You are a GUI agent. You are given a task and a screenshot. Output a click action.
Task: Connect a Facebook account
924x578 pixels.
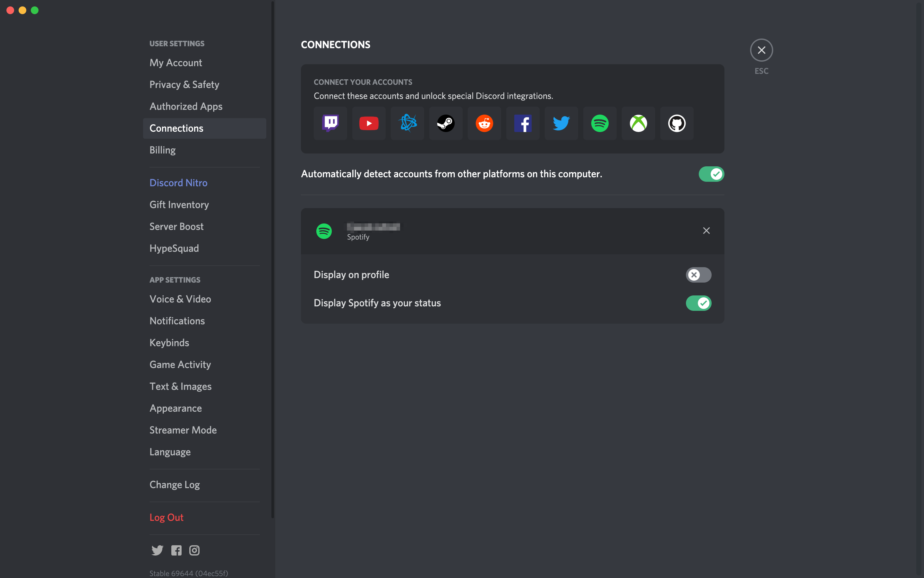(x=523, y=123)
